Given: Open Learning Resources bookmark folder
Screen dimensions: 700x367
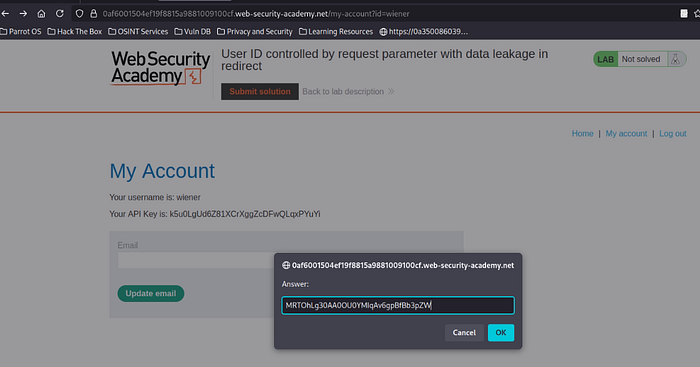Looking at the screenshot, I should (336, 32).
